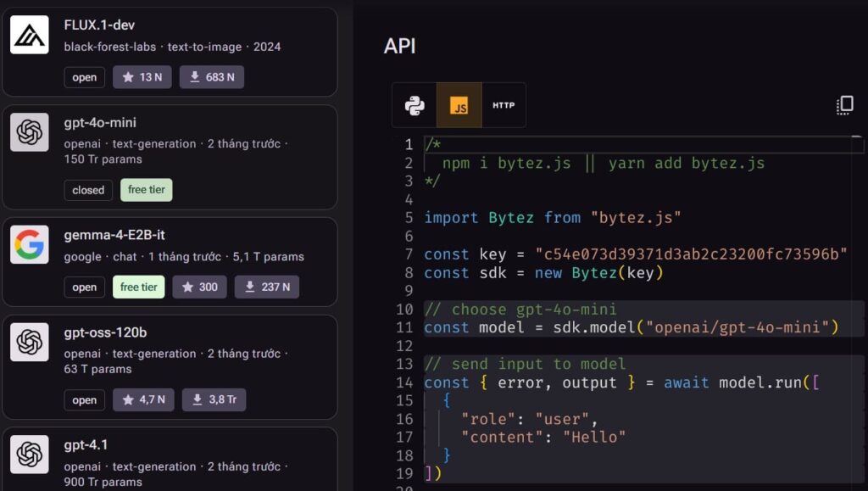The image size is (868, 491).
Task: Click the closed badge on gpt-4o-mini
Action: click(88, 190)
